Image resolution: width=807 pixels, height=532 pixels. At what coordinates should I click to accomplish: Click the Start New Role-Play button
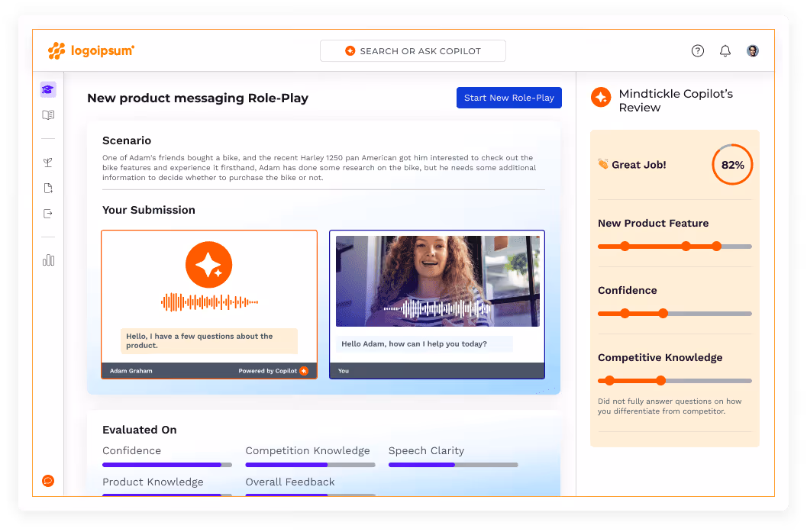click(509, 98)
